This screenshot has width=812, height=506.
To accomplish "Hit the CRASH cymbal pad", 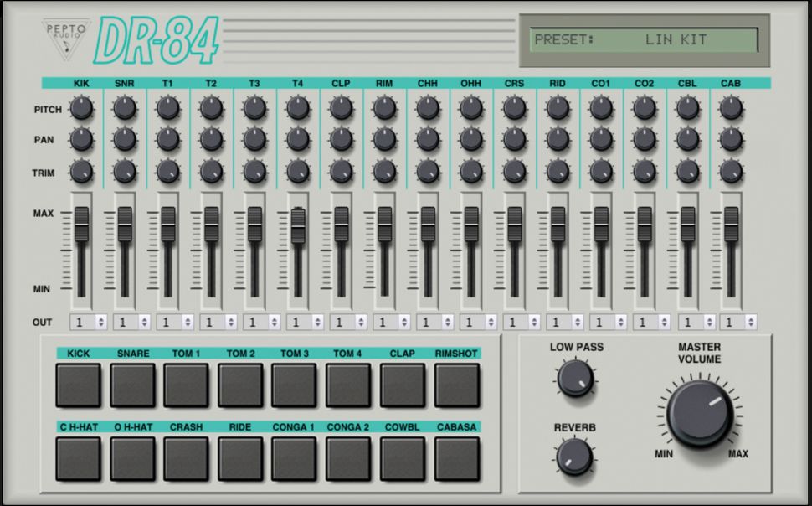I will point(185,458).
